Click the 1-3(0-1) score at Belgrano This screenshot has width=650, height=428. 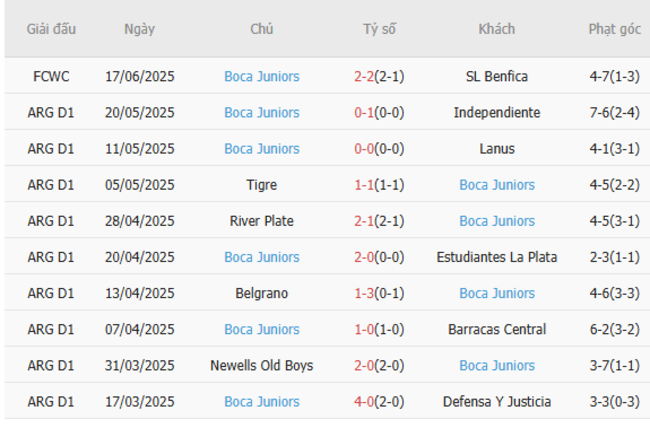tap(379, 293)
